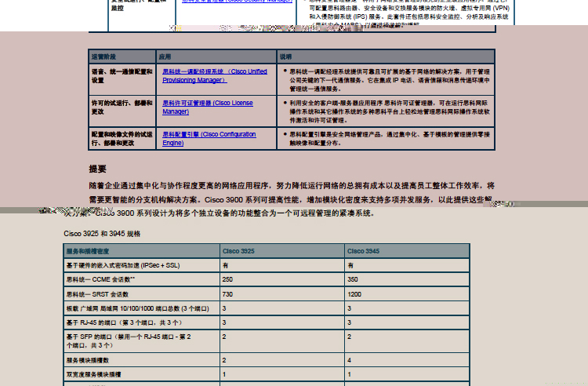The image size is (588, 386).
Task: Click Cisco 3945 '有' for hardware encryption row
Action: (350, 265)
